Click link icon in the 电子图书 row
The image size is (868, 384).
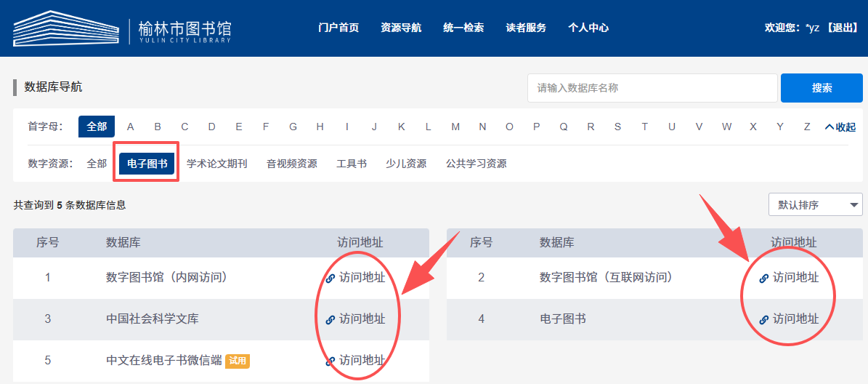pos(763,319)
